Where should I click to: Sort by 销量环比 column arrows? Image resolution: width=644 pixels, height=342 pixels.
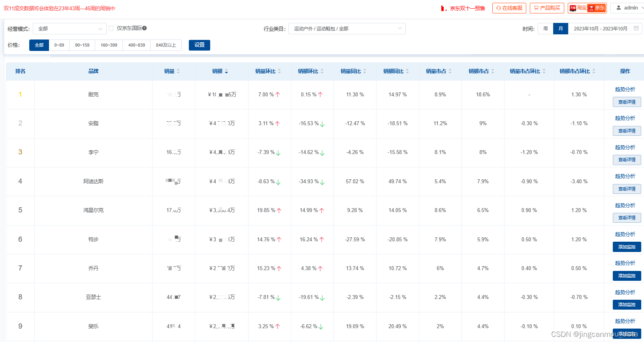[279, 71]
